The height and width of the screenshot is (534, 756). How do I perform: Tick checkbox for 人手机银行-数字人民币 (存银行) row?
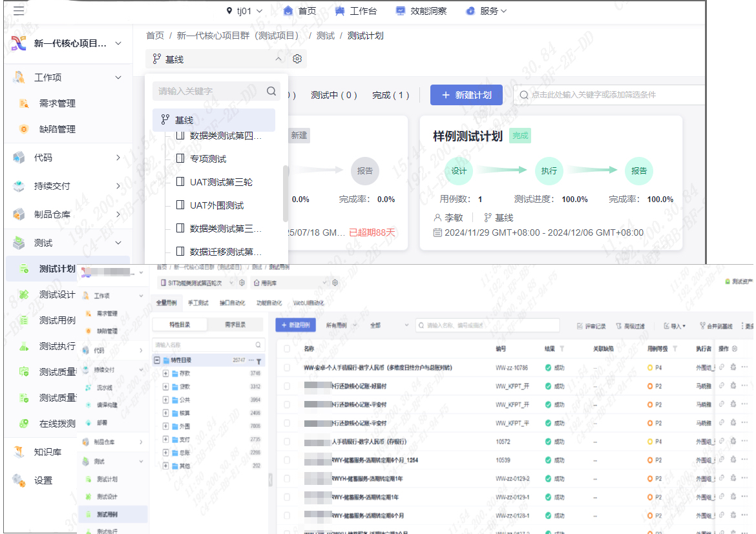287,442
